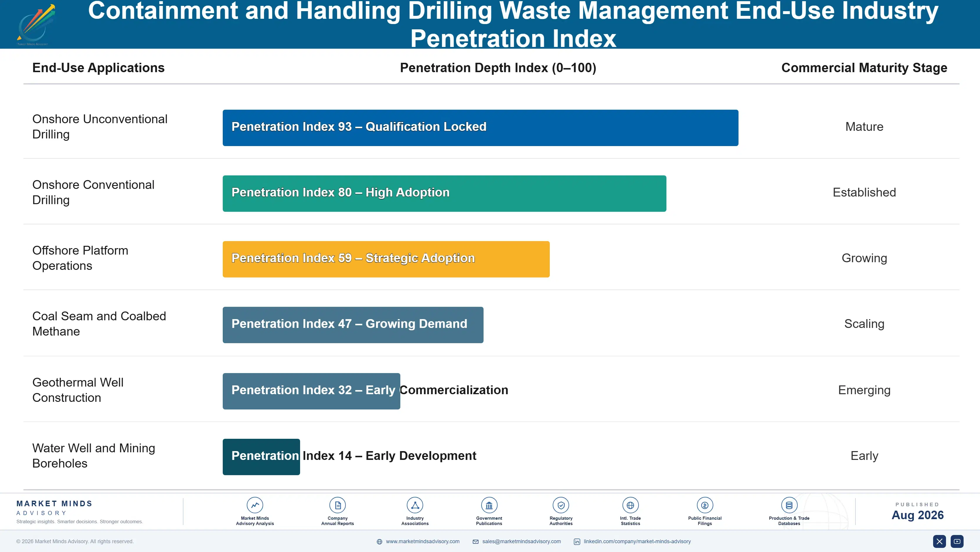This screenshot has height=552, width=980.
Task: Open www.marketmindsadvisory.com link
Action: click(x=423, y=541)
